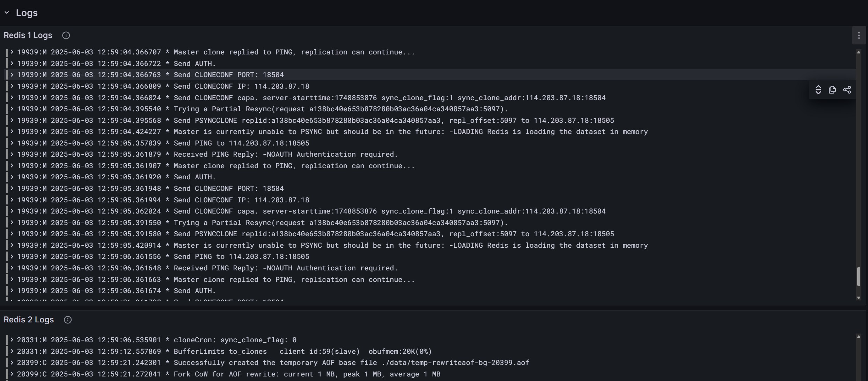This screenshot has height=381, width=868.
Task: Click the share log line link icon
Action: coord(847,90)
